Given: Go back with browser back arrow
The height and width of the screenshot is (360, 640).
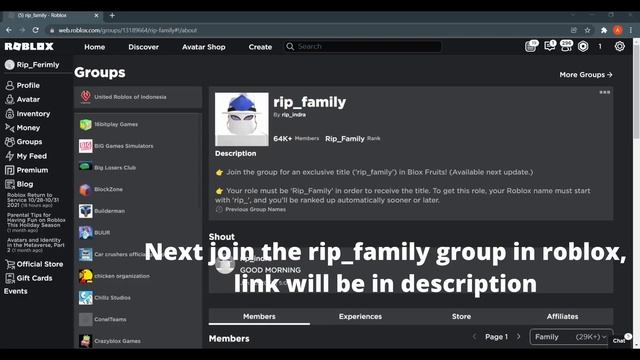Looking at the screenshot, I should pos(9,30).
